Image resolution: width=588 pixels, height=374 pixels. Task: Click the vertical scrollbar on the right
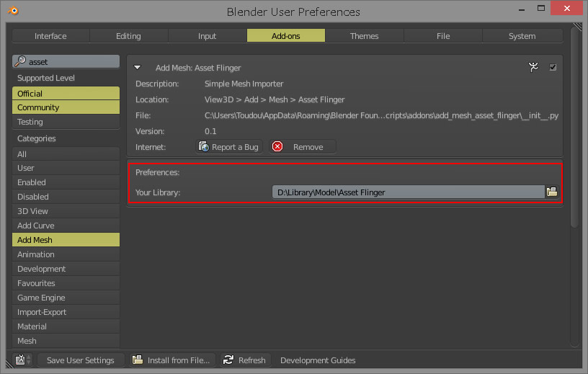pos(574,128)
